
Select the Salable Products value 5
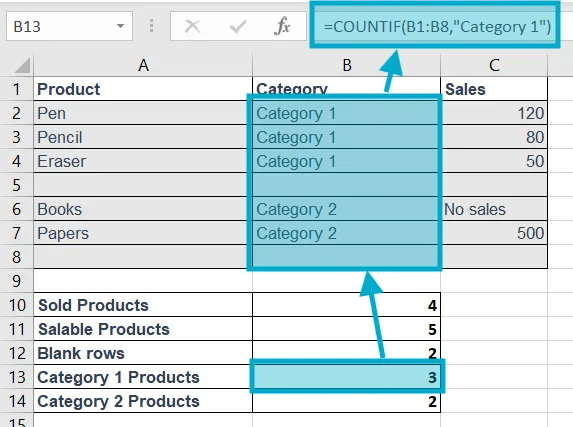click(x=346, y=329)
